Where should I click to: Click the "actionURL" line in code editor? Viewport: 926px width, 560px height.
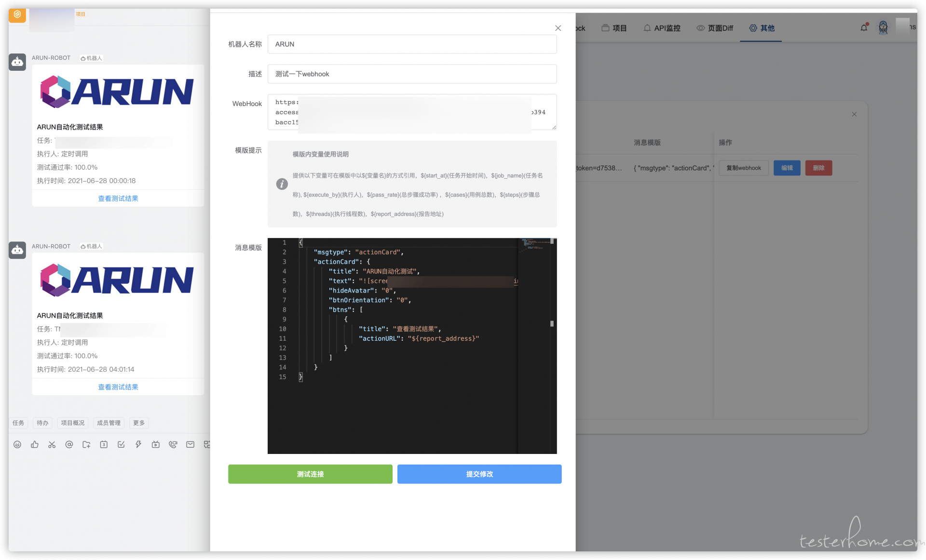tap(419, 338)
